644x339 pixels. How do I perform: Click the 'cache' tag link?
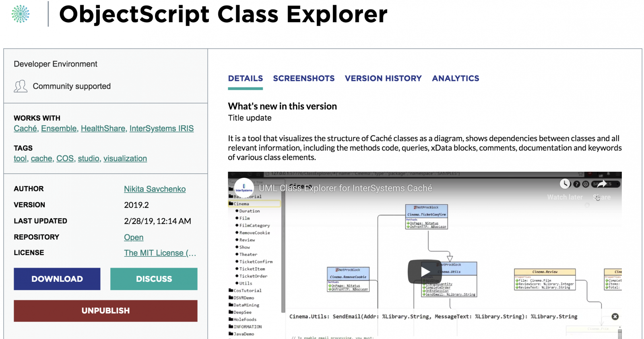pos(41,158)
